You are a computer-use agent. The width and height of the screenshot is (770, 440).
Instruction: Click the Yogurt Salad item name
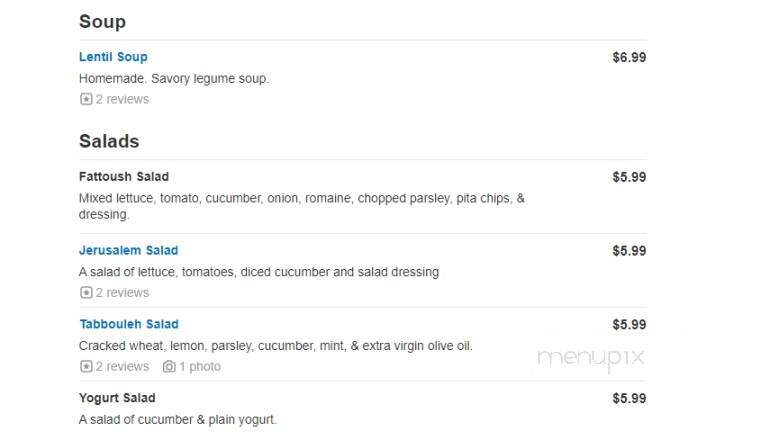coord(117,398)
